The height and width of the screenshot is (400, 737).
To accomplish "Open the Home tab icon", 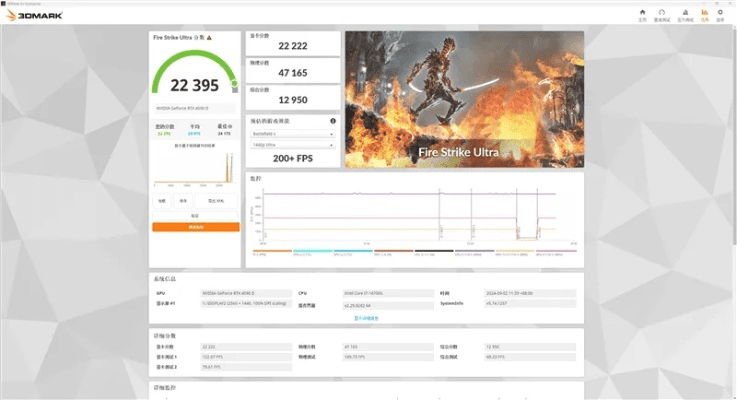I will point(642,14).
